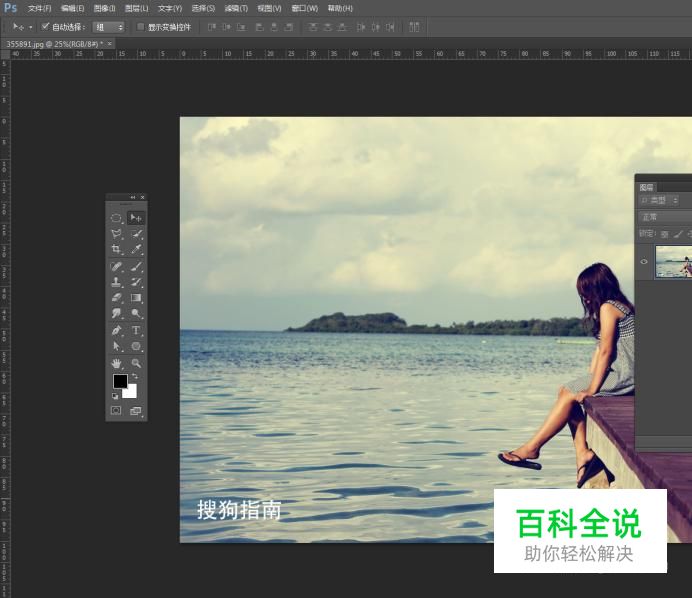Select the Clone Stamp tool

coord(116,282)
